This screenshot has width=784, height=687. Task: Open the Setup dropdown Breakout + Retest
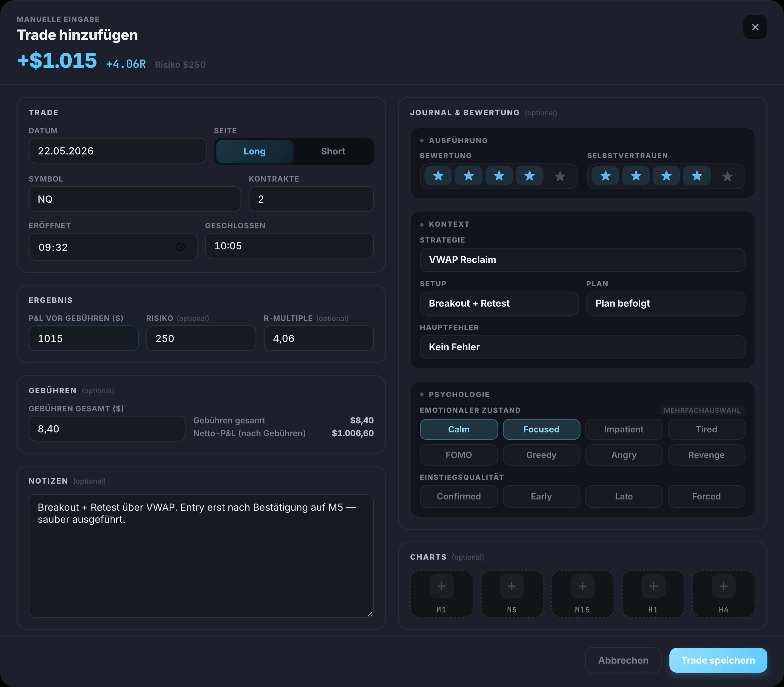[499, 304]
